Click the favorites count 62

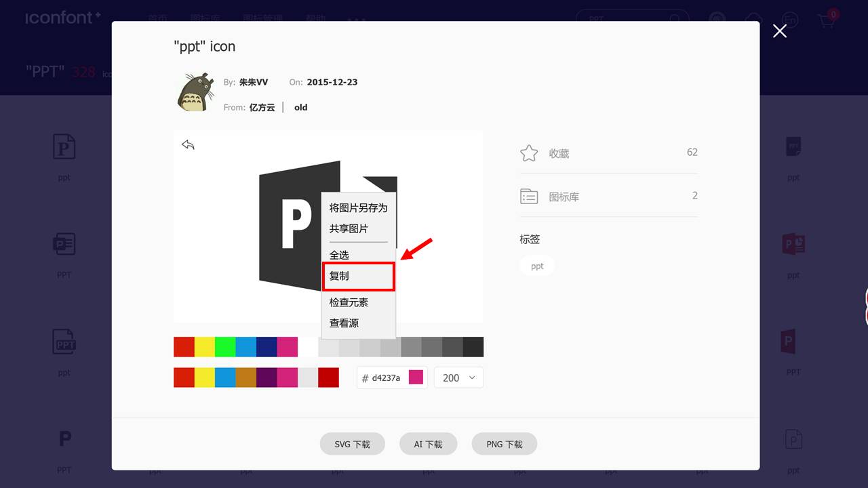click(692, 152)
